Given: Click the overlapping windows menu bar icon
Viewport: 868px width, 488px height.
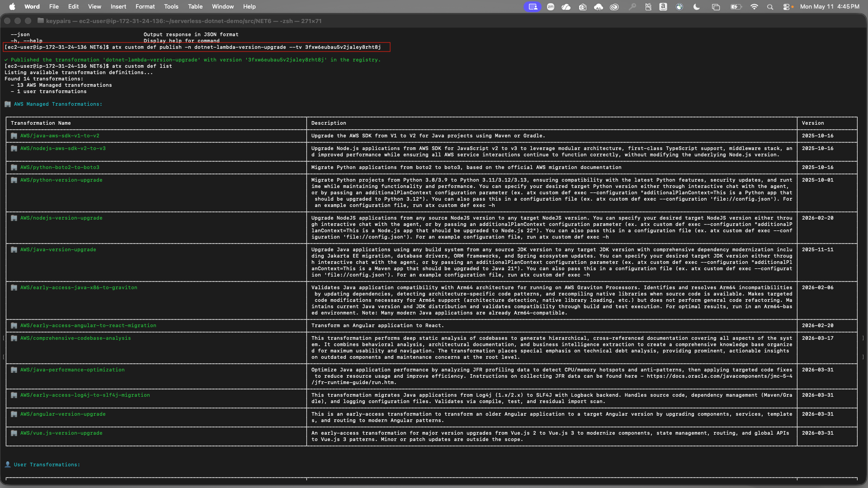Looking at the screenshot, I should pos(716,7).
